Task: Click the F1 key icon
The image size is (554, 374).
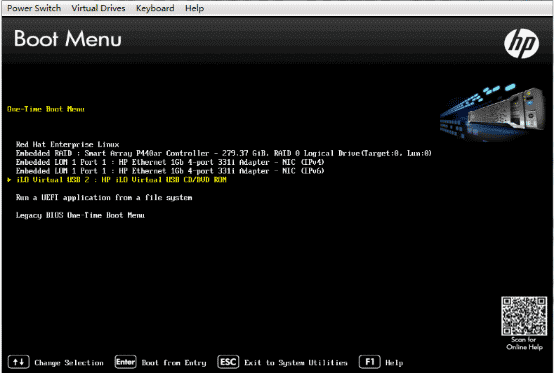Action: (x=370, y=362)
